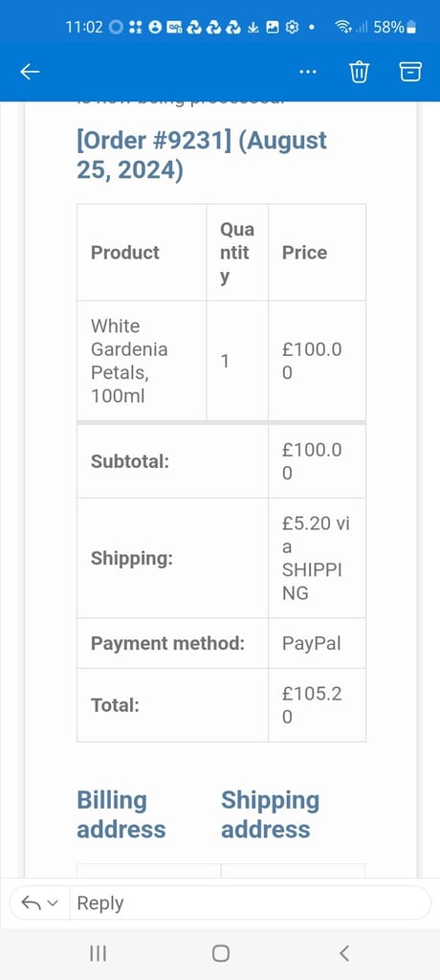Tap the back arrow icon
This screenshot has height=980, width=440.
[30, 72]
